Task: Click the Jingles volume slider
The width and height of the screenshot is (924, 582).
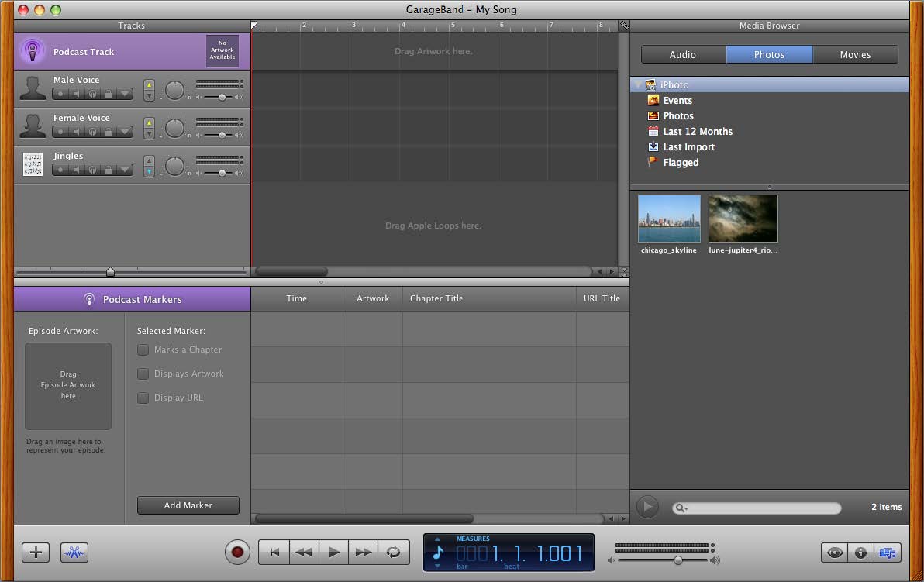Action: click(222, 173)
